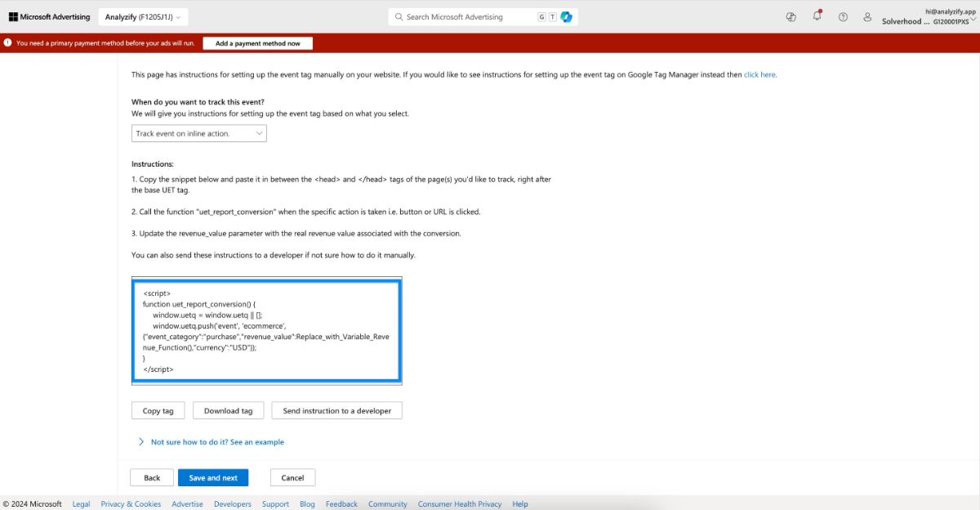Click the step 2 'Call the function' instruction
Viewport: 980px width, 510px height.
tap(306, 212)
